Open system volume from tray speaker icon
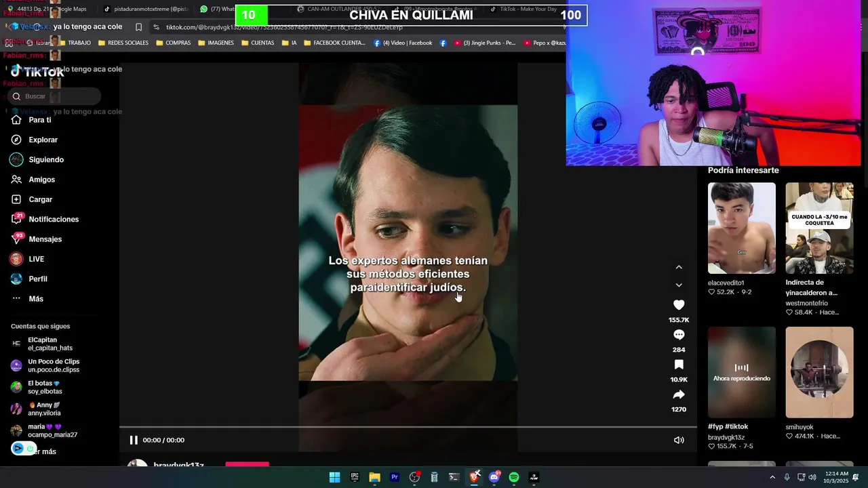 coord(812,477)
